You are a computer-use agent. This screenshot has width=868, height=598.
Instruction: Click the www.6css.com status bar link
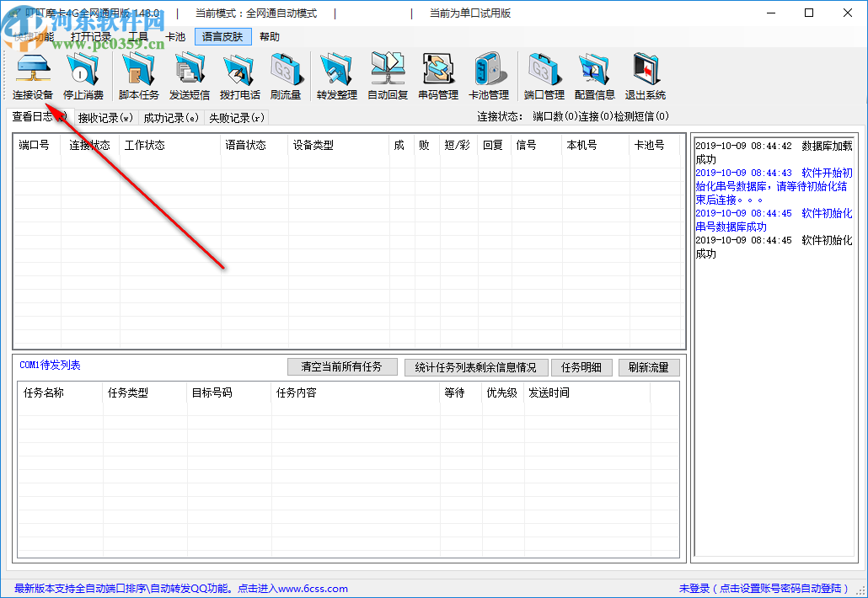click(x=313, y=589)
